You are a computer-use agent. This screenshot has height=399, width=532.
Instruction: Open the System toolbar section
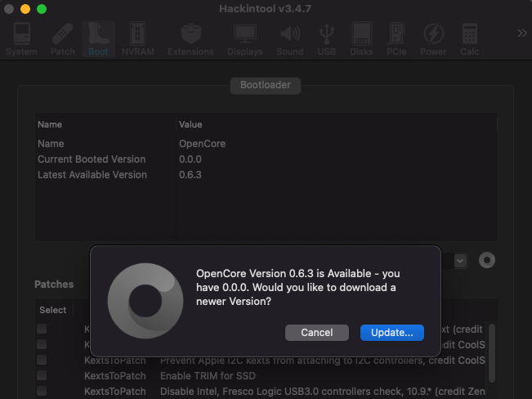coord(21,39)
